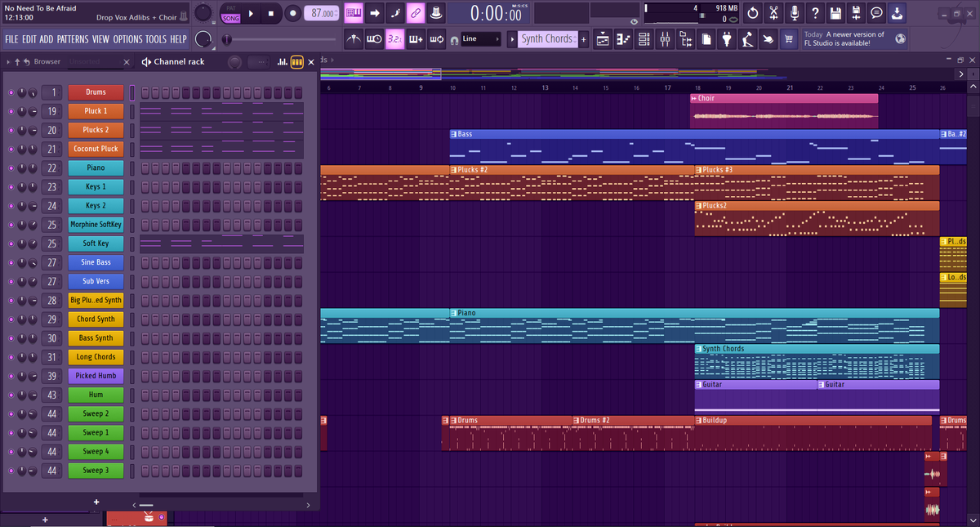Click the main snap magnet icon

(x=455, y=39)
